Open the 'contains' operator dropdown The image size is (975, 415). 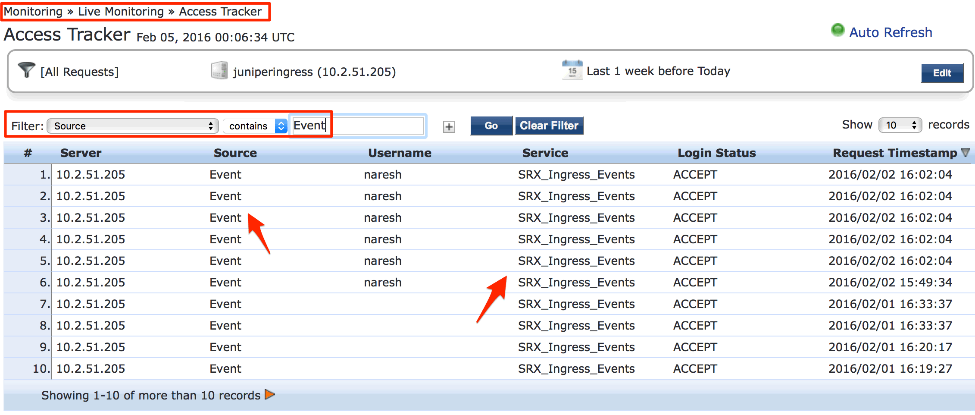(255, 126)
